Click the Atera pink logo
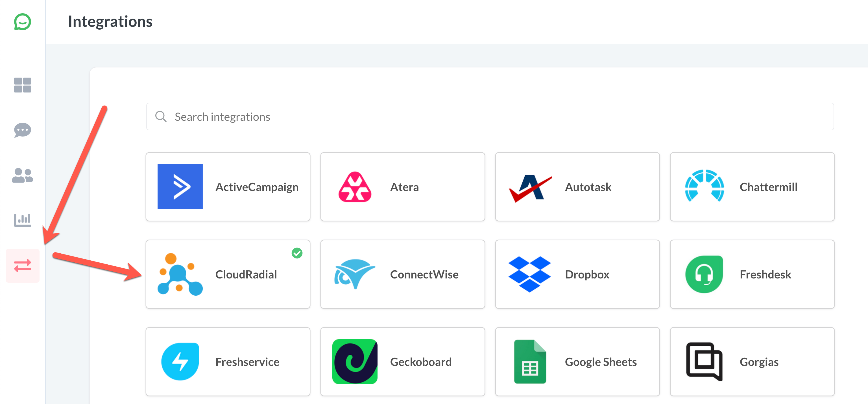This screenshot has width=868, height=404. pyautogui.click(x=355, y=187)
